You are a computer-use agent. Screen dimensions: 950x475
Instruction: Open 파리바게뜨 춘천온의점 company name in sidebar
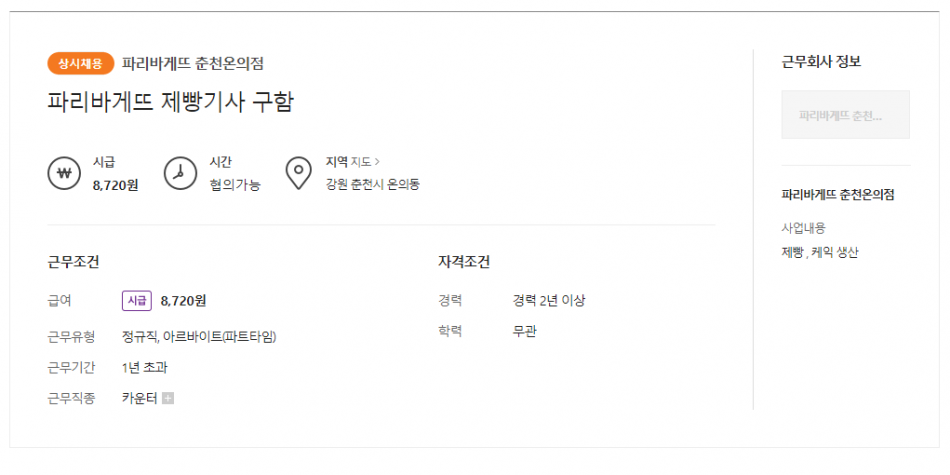pyautogui.click(x=838, y=195)
